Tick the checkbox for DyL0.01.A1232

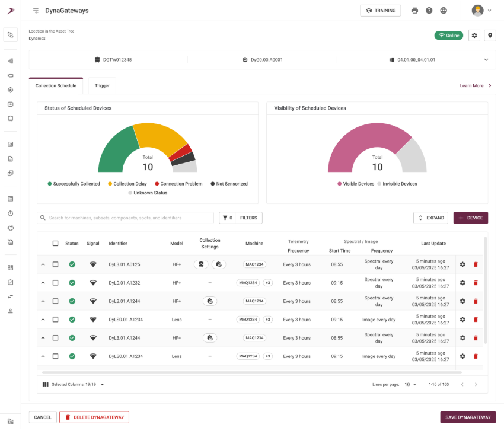55,283
